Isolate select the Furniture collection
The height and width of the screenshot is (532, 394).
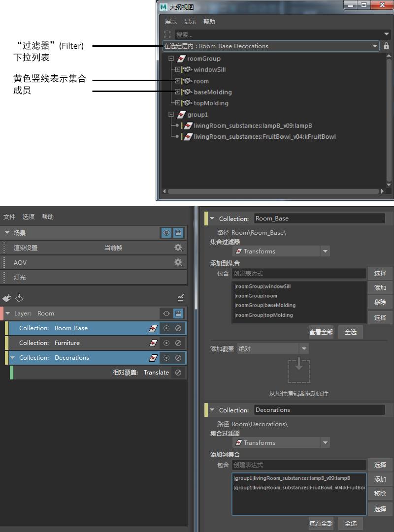click(x=166, y=343)
